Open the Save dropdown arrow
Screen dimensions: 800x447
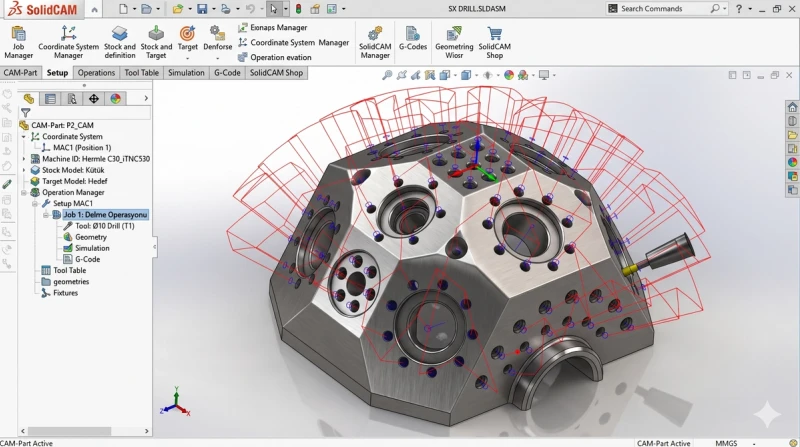pyautogui.click(x=213, y=9)
